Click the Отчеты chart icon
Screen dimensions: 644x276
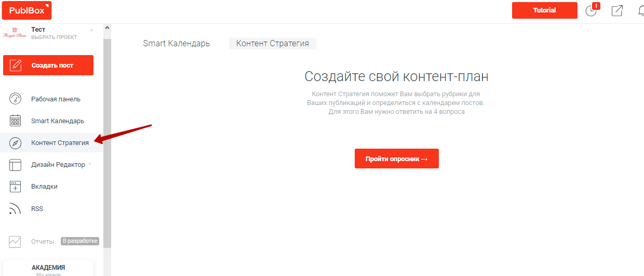[16, 242]
